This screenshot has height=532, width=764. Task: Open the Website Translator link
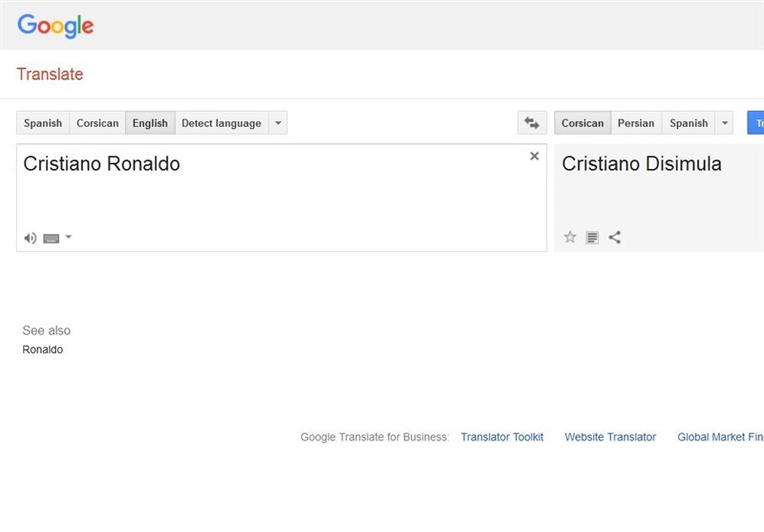(610, 437)
